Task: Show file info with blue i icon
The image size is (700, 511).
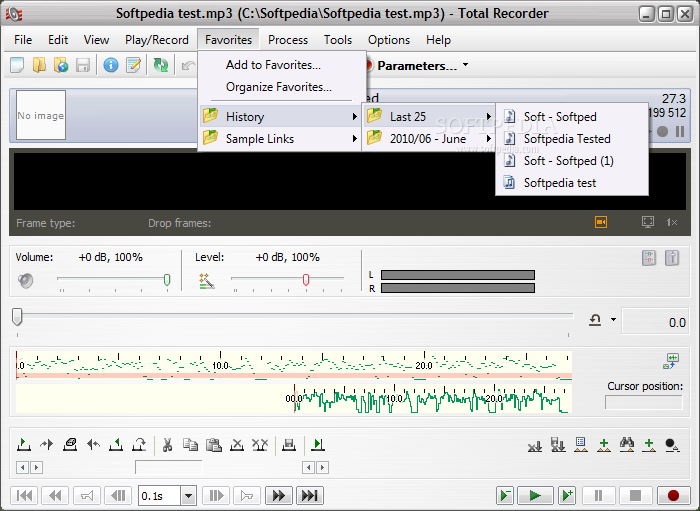Action: (x=111, y=65)
